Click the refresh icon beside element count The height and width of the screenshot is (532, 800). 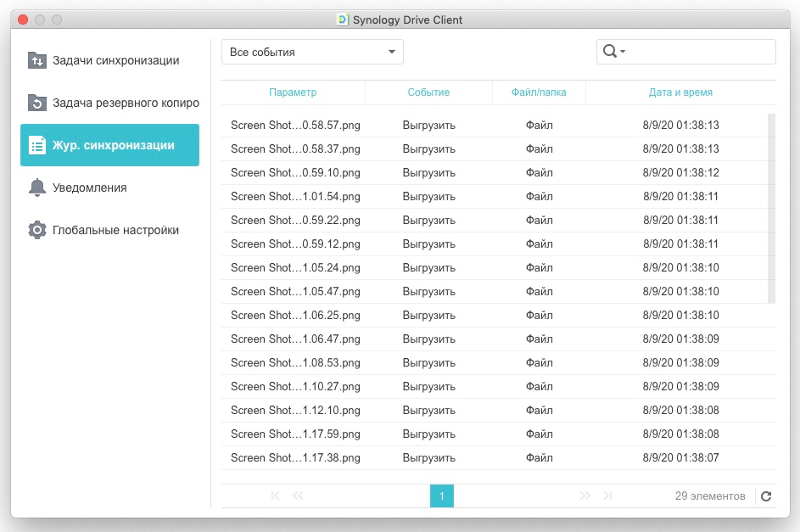(766, 496)
